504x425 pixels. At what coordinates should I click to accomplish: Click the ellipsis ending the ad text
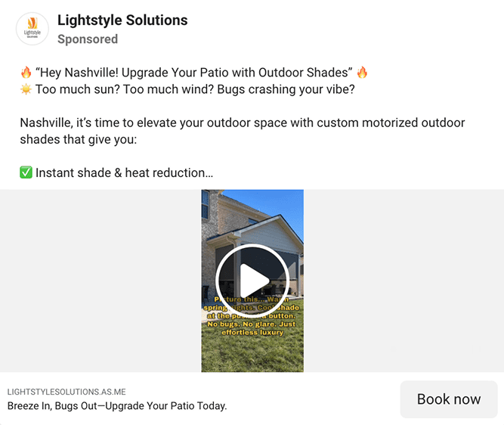coord(209,173)
